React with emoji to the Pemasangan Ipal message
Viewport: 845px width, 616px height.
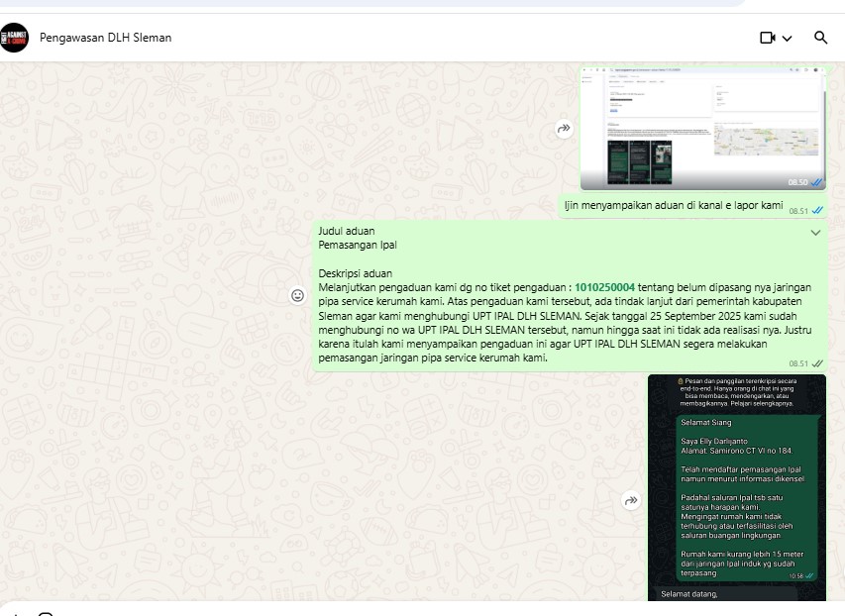pos(296,295)
